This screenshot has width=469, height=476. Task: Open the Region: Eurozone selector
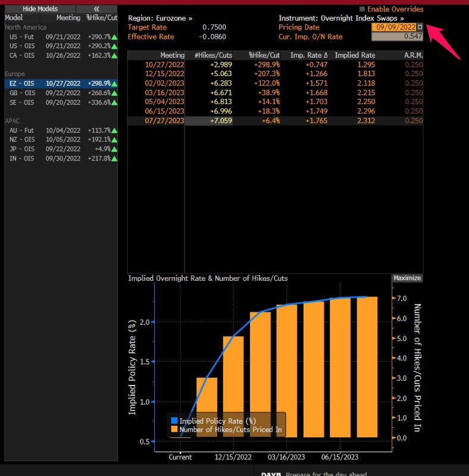pos(160,18)
